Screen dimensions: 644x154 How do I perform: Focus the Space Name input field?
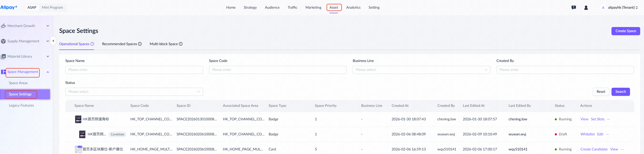click(x=134, y=70)
